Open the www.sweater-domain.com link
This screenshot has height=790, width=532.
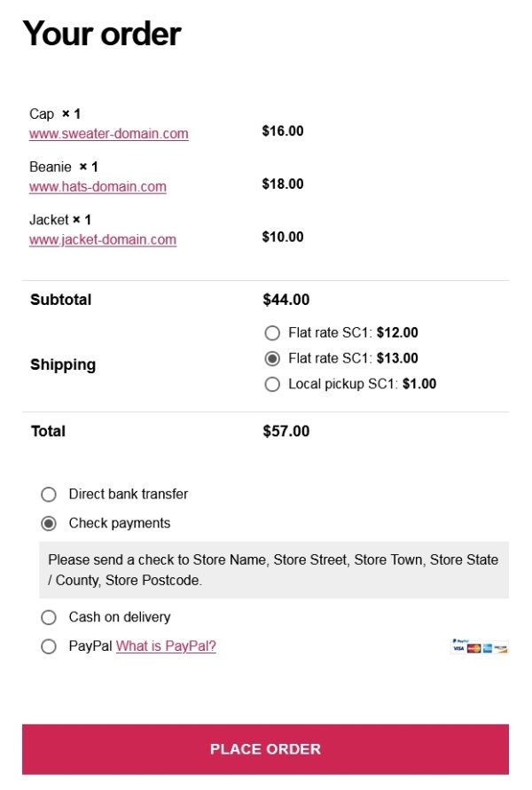coord(109,134)
